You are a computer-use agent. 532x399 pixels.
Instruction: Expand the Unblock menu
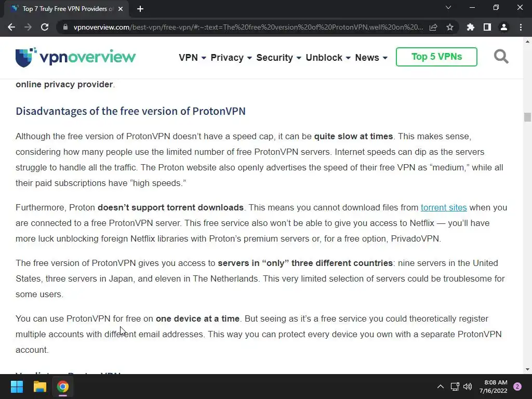pos(328,58)
